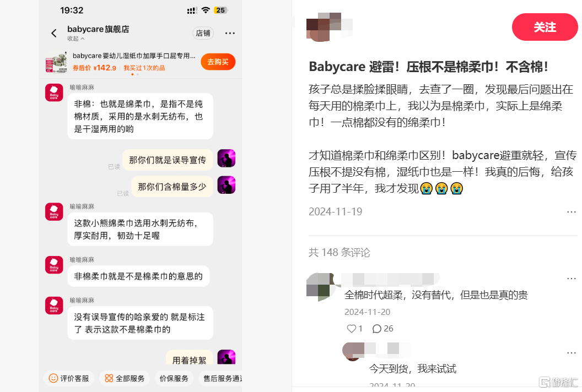Open the 价保服务 option

click(x=174, y=378)
